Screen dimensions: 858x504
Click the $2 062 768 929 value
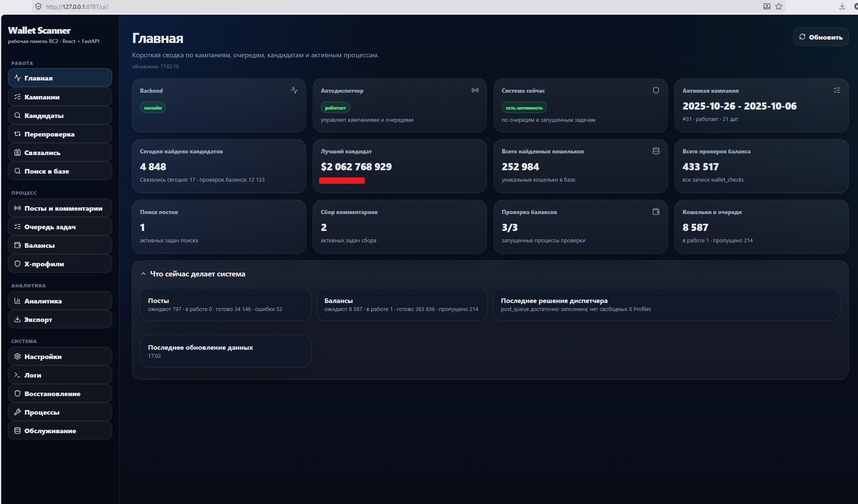pos(356,167)
